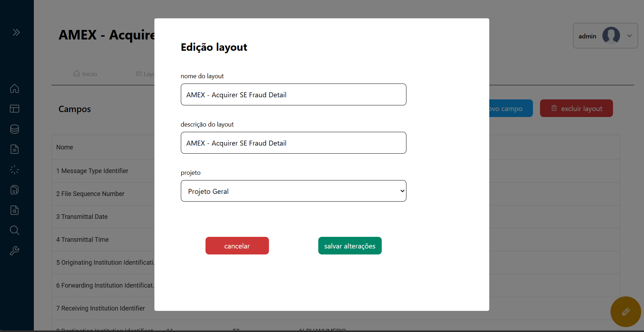The height and width of the screenshot is (332, 644).
Task: Click the cancelar button
Action: pos(237,246)
